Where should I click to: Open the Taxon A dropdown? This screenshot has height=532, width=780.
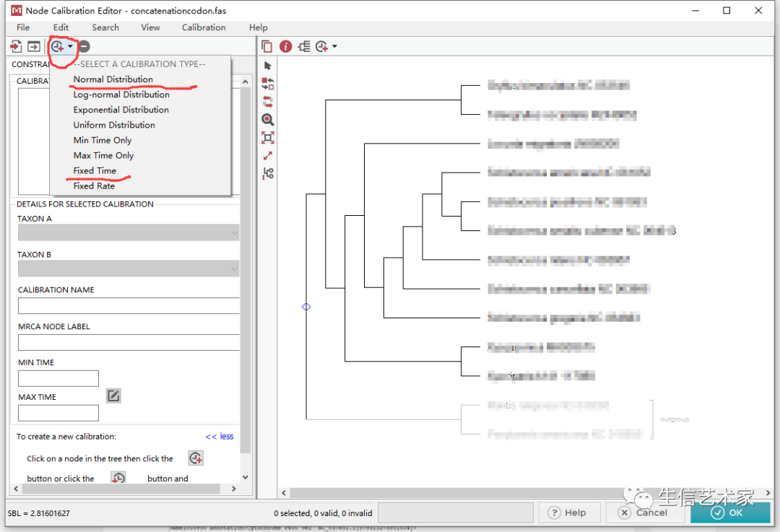click(x=235, y=232)
